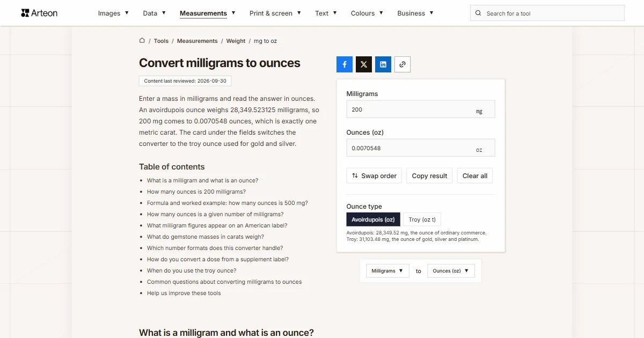Click Clear all button
This screenshot has width=644, height=338.
pos(475,176)
